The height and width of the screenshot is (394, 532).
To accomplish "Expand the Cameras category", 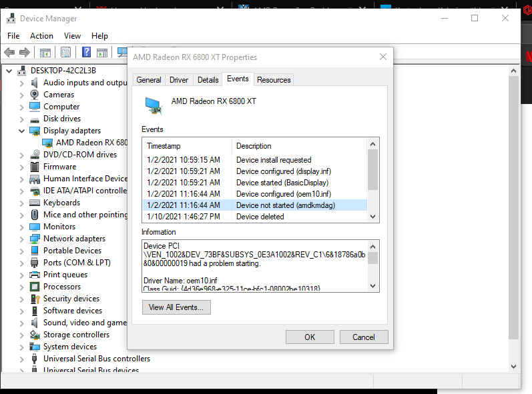I will 22,95.
